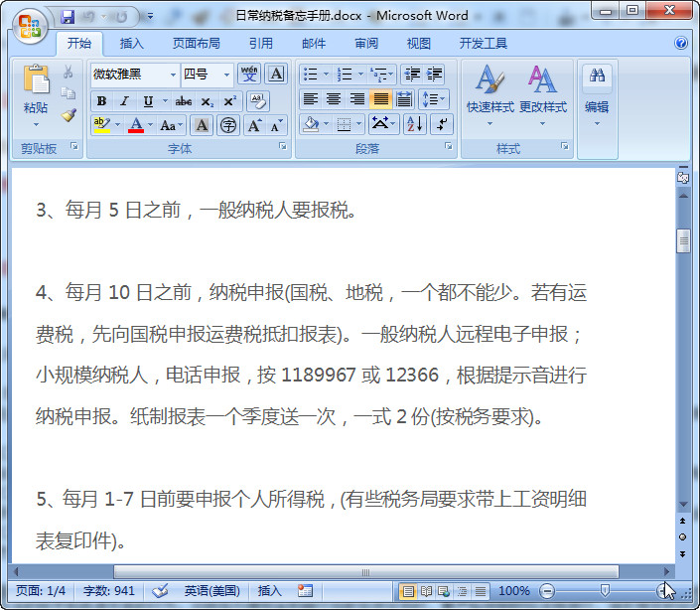This screenshot has width=700, height=610.
Task: Switch to 审阅 ribbon tab
Action: tap(366, 44)
